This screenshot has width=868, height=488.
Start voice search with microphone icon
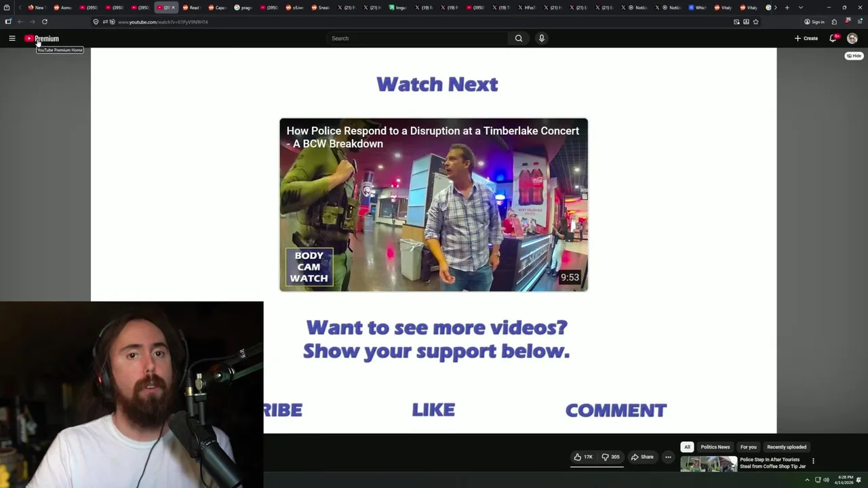click(x=542, y=39)
